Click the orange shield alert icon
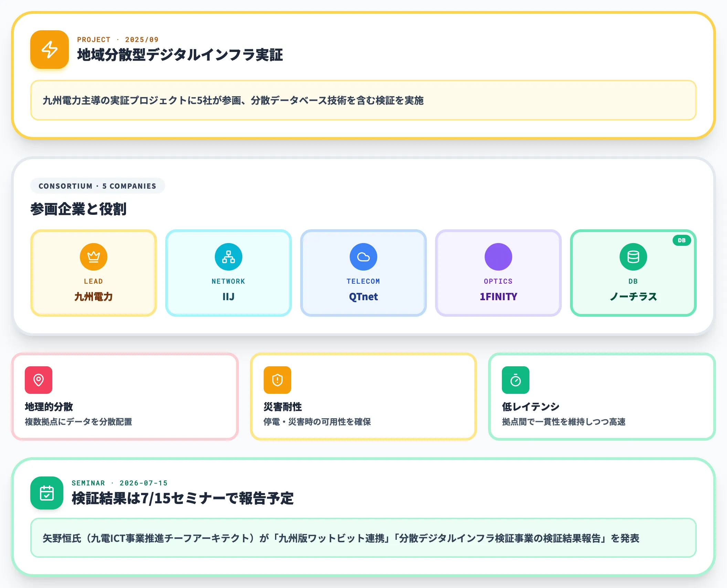 click(x=277, y=380)
